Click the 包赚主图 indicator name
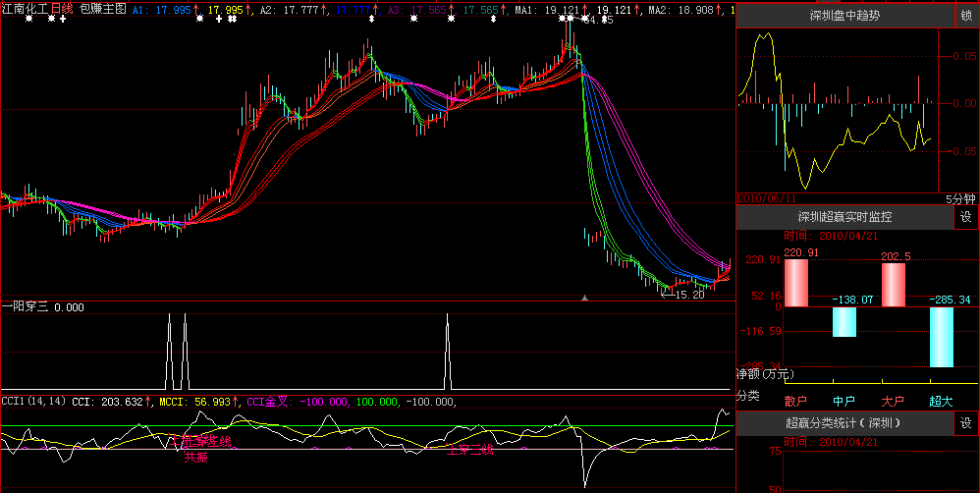Viewport: 980px width, 493px height. tap(102, 9)
